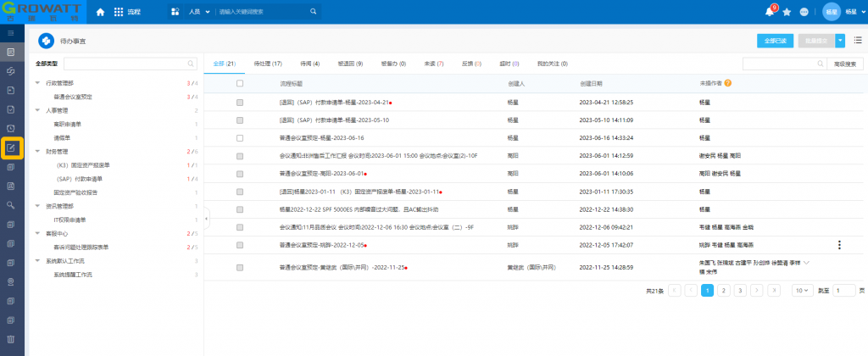Tick the select-all checkbox in the table header

click(240, 84)
